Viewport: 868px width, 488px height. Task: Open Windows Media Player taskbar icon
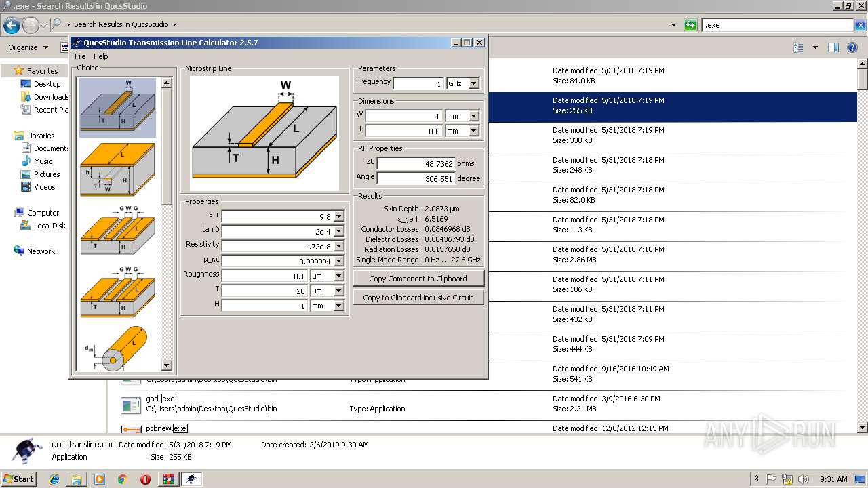(x=100, y=479)
